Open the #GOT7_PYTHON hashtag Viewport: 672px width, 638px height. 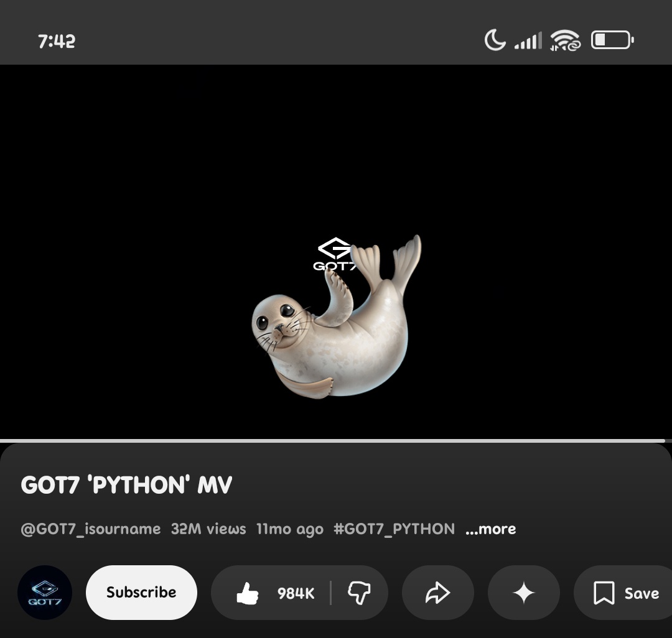click(394, 529)
